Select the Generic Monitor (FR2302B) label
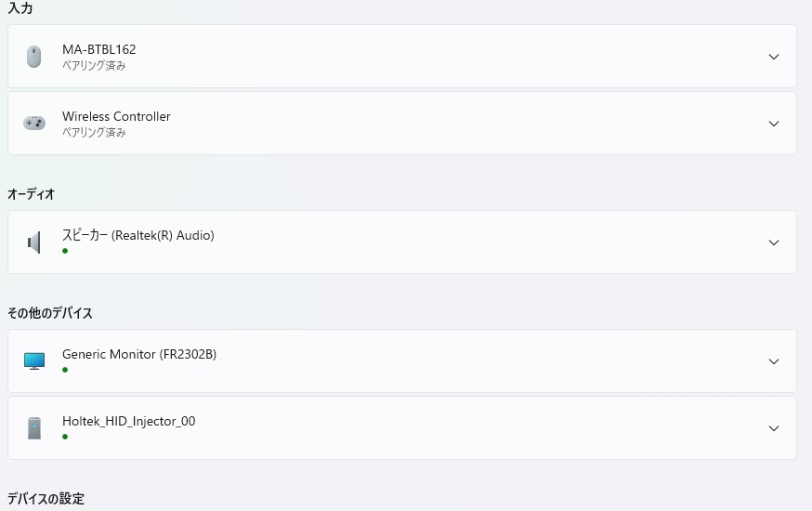The height and width of the screenshot is (511, 812). [139, 354]
